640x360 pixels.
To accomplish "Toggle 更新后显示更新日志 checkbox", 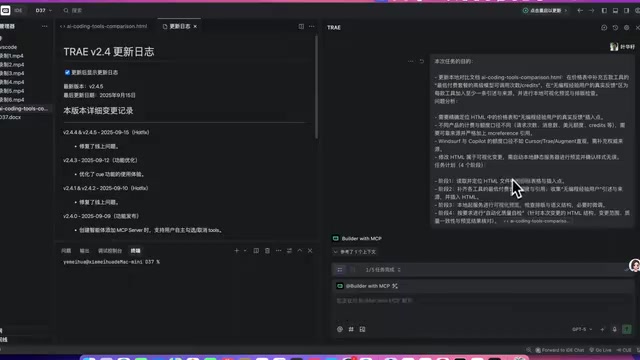I will [x=67, y=72].
